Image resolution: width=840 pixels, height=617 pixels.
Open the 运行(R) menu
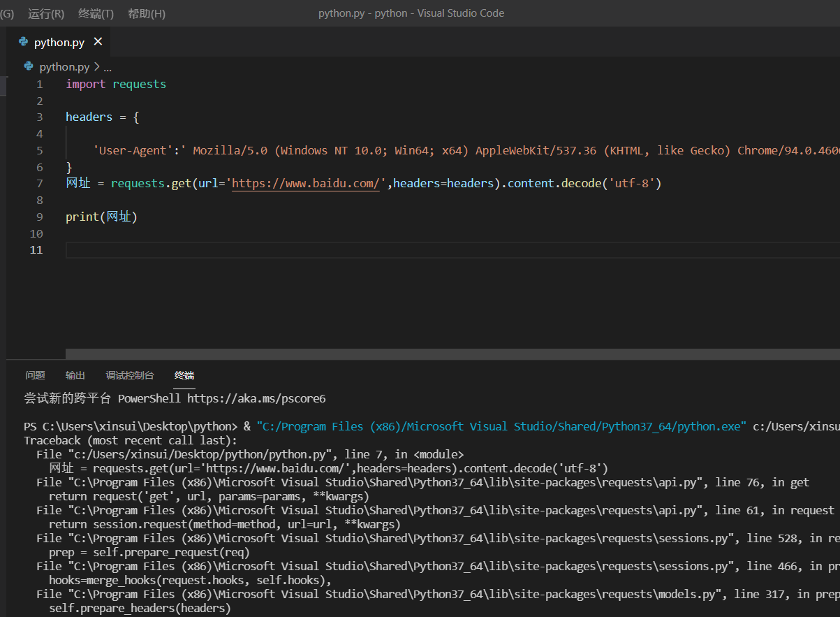tap(46, 13)
